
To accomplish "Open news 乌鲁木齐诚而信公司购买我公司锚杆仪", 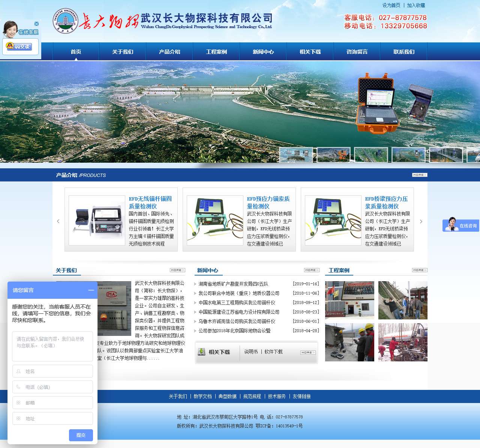I will [x=237, y=322].
